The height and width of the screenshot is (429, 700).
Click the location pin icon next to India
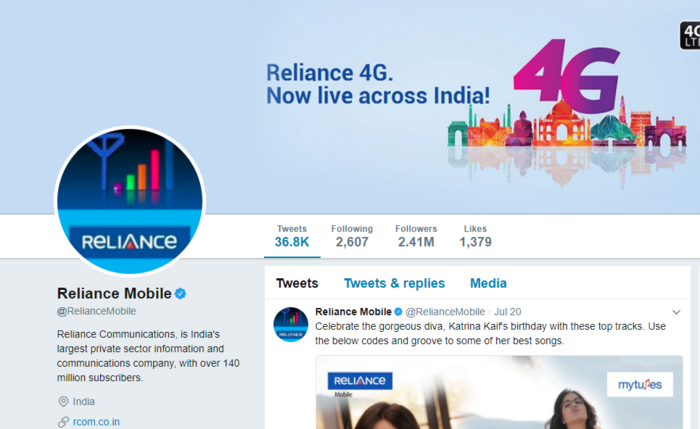pyautogui.click(x=63, y=401)
